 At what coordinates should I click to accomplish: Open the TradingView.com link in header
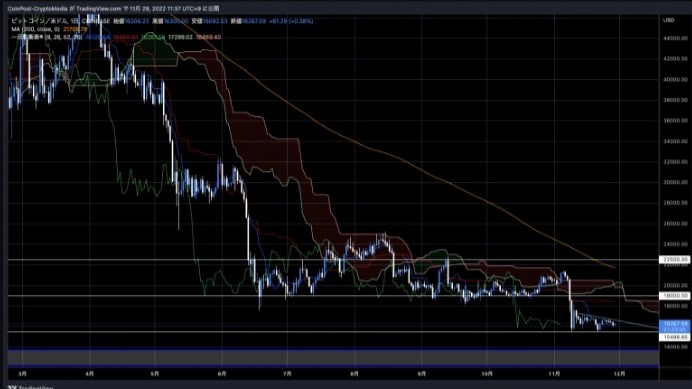99,8
